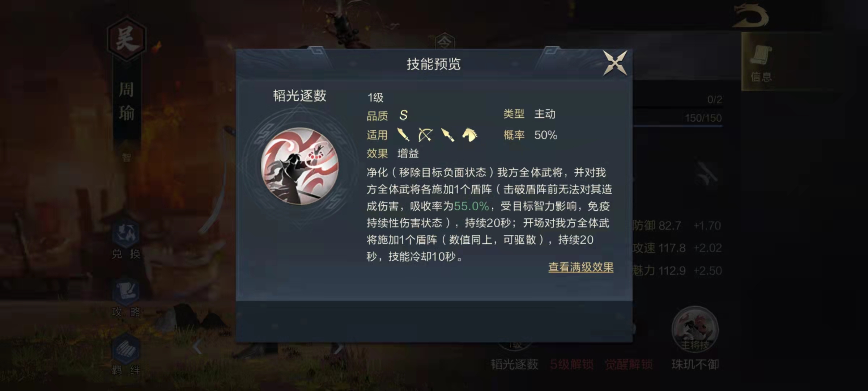868x391 pixels.
Task: Select the 觉醒解锁 locked skill slot
Action: [x=629, y=364]
